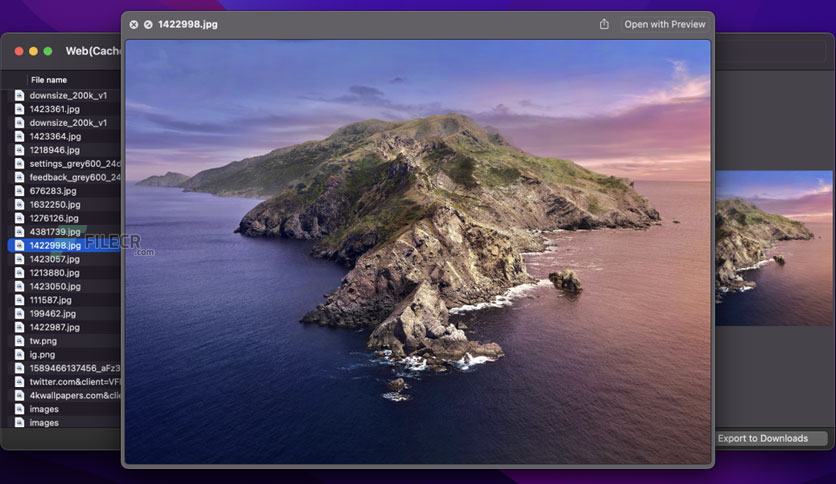Select file 676283.jpg in list

click(x=64, y=191)
